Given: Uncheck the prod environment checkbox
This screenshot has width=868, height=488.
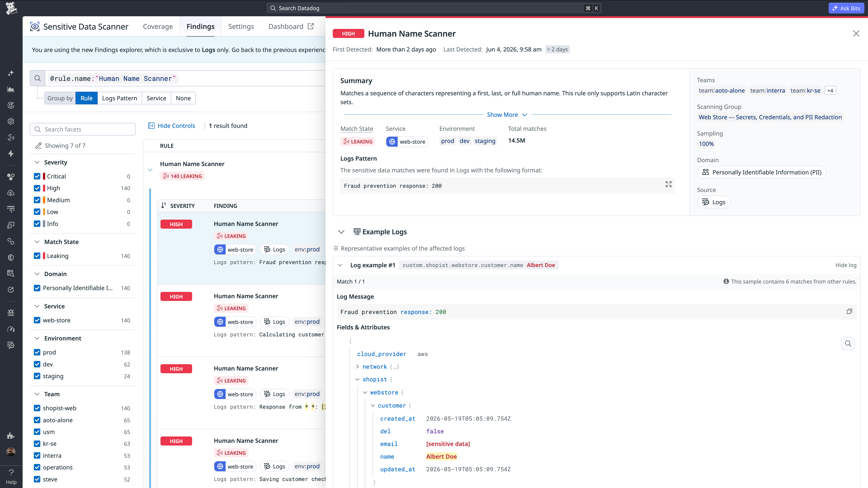Looking at the screenshot, I should (x=37, y=352).
